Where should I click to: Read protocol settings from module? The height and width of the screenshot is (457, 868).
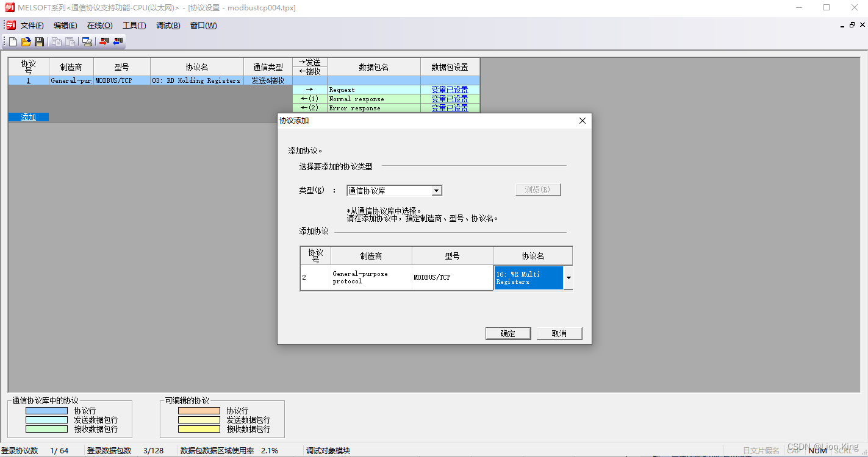pyautogui.click(x=118, y=41)
